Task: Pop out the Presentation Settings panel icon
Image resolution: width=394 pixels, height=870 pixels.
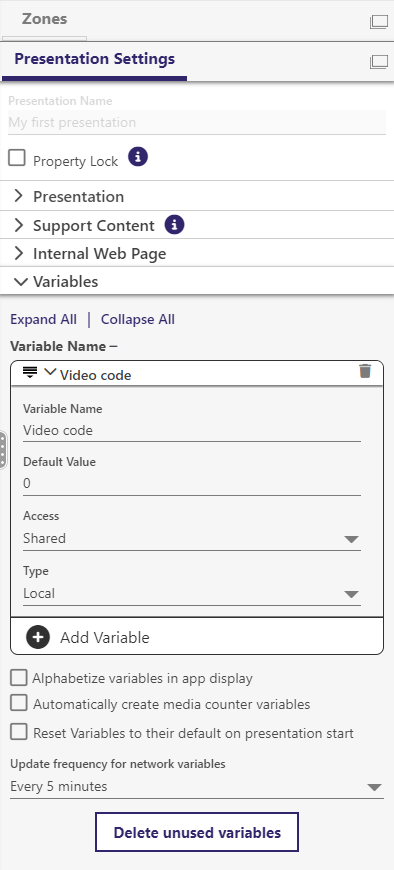Action: (x=378, y=62)
